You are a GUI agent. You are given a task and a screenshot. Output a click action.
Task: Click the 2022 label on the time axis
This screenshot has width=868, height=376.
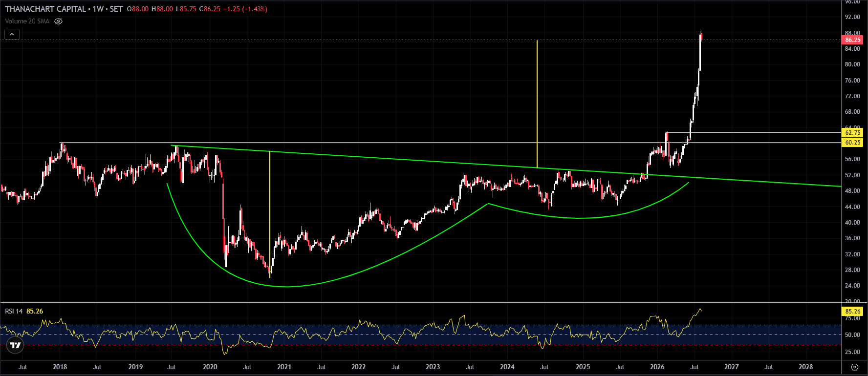tap(358, 367)
